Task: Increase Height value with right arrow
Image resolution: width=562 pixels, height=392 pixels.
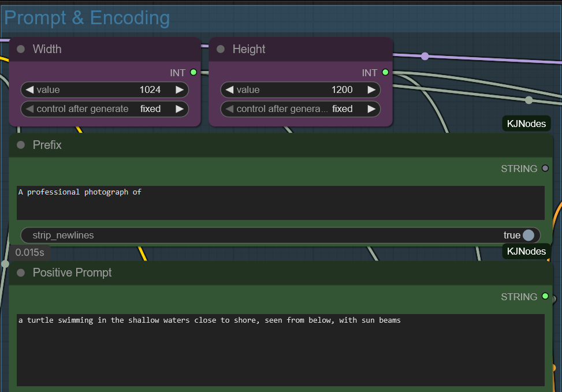Action: pos(371,90)
